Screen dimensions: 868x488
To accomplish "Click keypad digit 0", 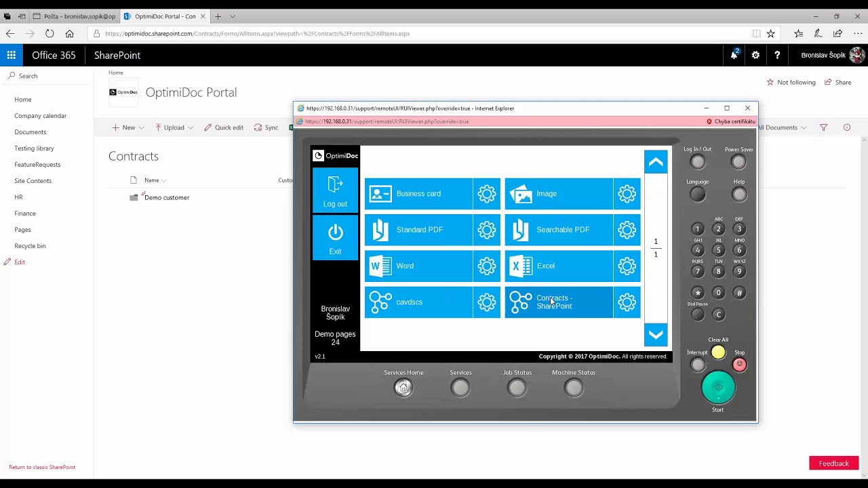I will [x=718, y=293].
